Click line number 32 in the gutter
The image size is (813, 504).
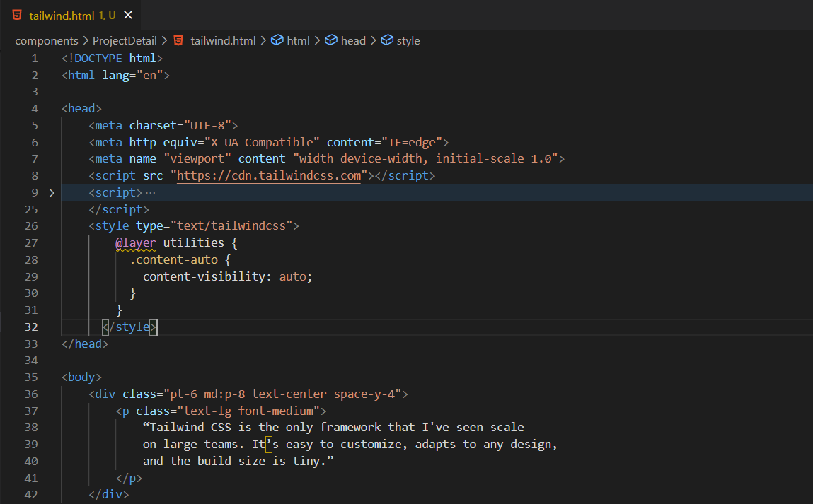coord(30,327)
